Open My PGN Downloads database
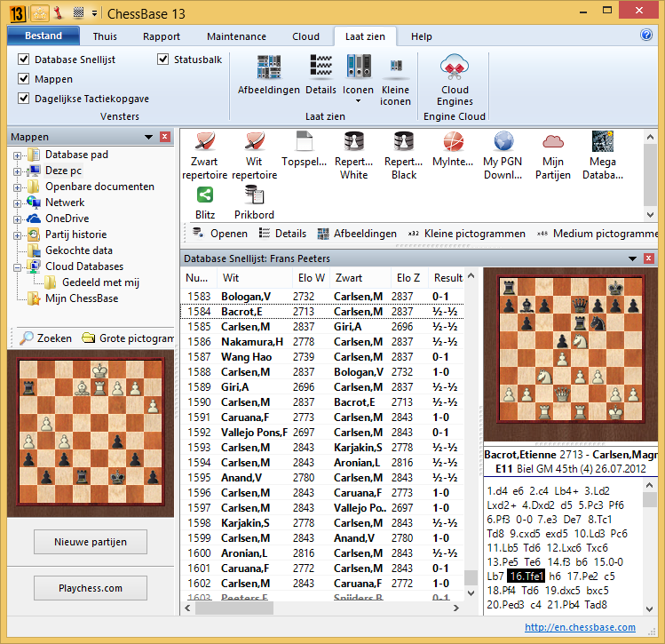 click(503, 155)
